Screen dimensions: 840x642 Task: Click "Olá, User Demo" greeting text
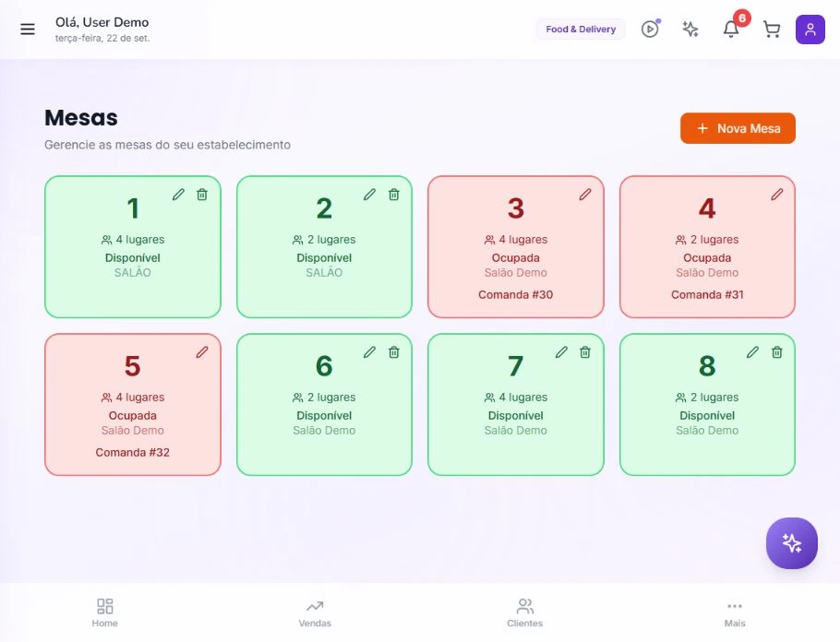[x=102, y=22]
